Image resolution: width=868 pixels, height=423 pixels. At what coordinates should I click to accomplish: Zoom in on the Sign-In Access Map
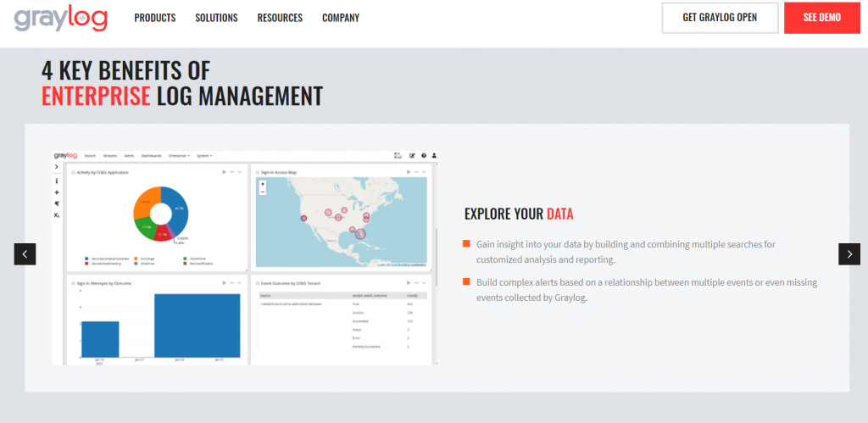pos(263,184)
